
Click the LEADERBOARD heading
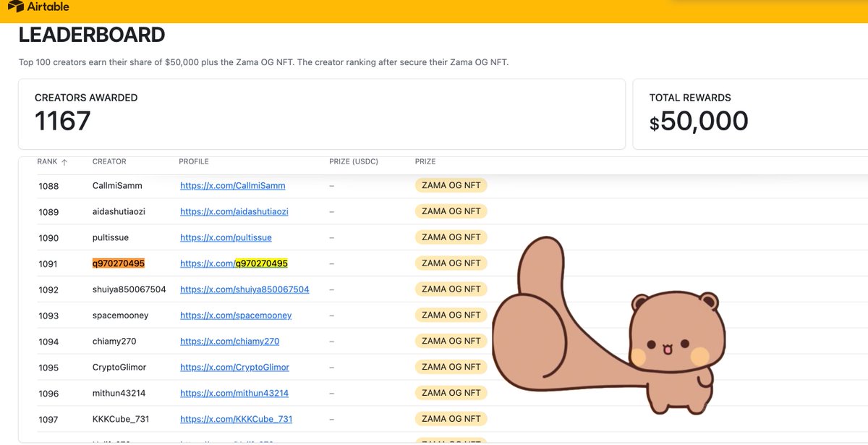[92, 34]
